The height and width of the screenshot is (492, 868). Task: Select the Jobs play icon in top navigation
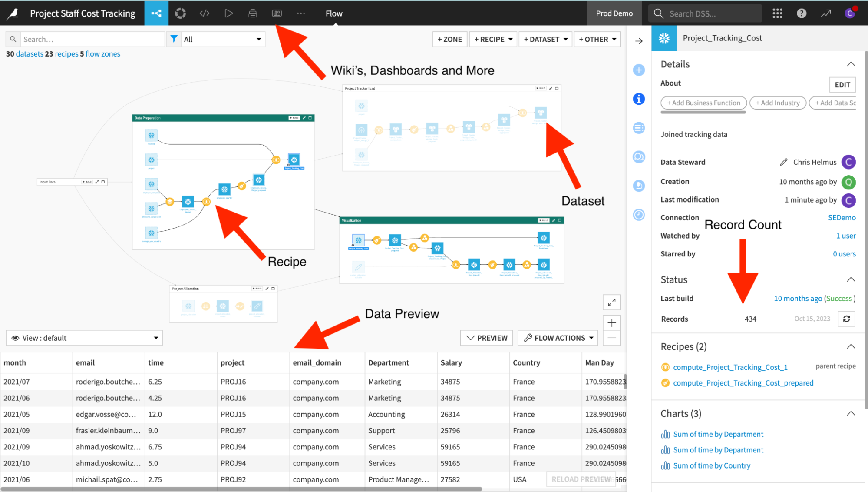pos(229,13)
